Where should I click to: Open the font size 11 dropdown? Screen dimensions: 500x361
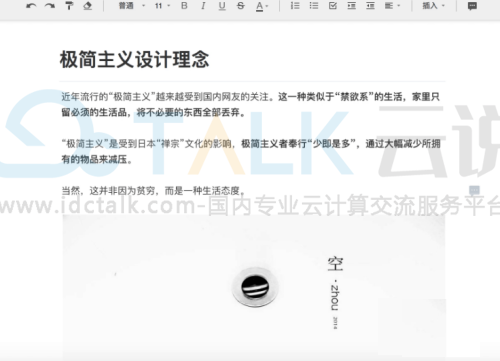162,6
